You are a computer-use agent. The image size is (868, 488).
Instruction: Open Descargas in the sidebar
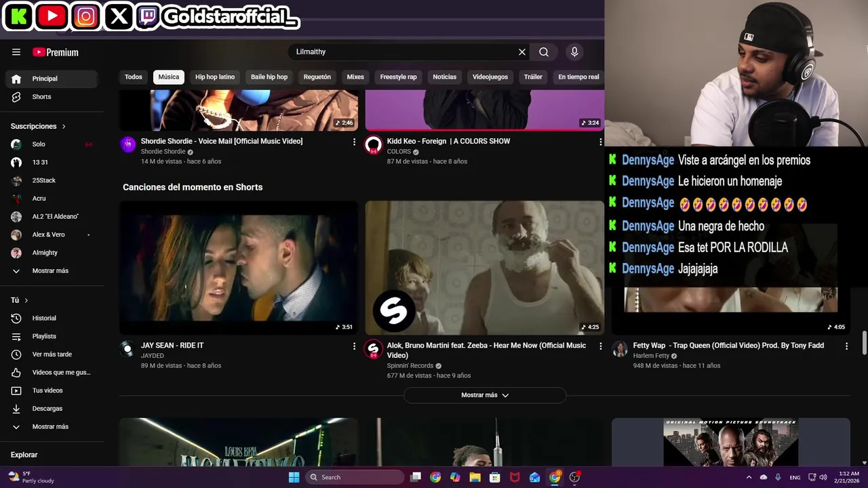(x=52, y=409)
